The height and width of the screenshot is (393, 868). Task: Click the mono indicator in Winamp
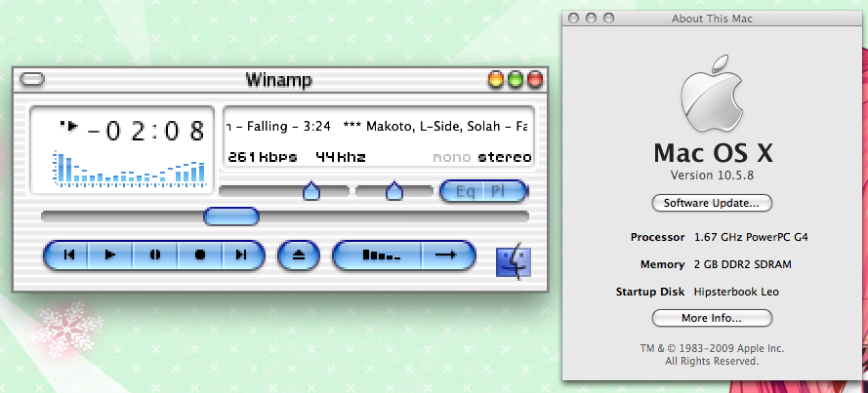pyautogui.click(x=452, y=158)
